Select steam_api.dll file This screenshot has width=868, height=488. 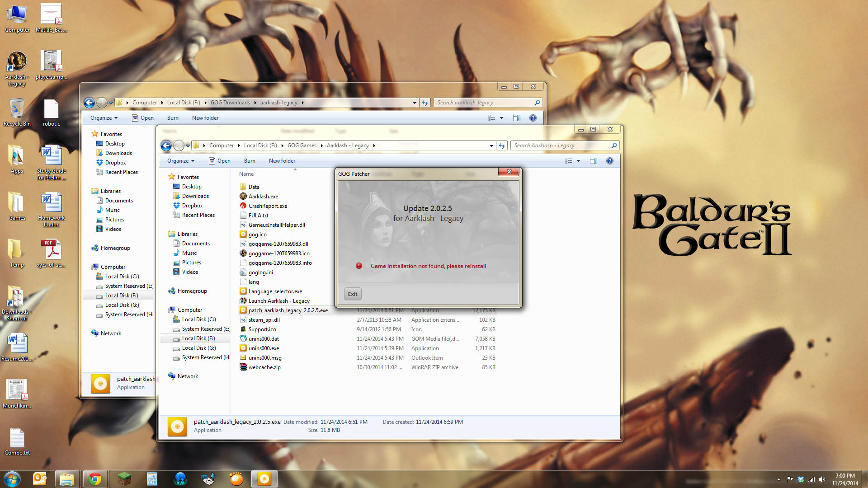(264, 320)
